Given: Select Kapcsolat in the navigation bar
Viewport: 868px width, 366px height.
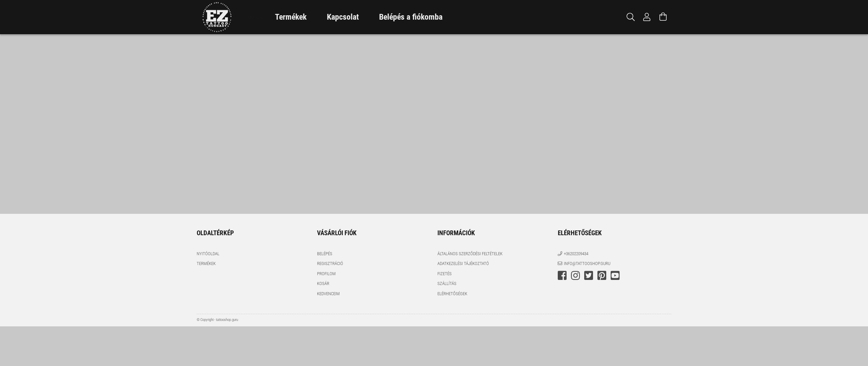Looking at the screenshot, I should [342, 17].
